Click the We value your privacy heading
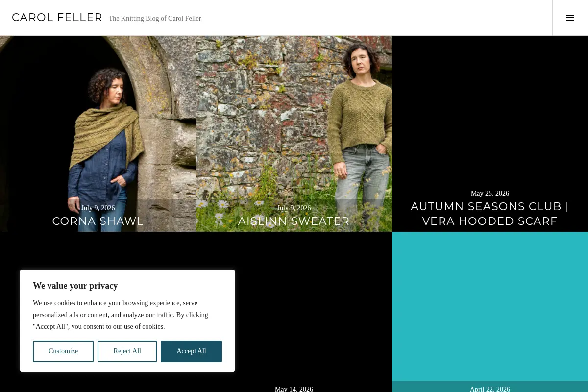The height and width of the screenshot is (392, 588). [x=75, y=286]
